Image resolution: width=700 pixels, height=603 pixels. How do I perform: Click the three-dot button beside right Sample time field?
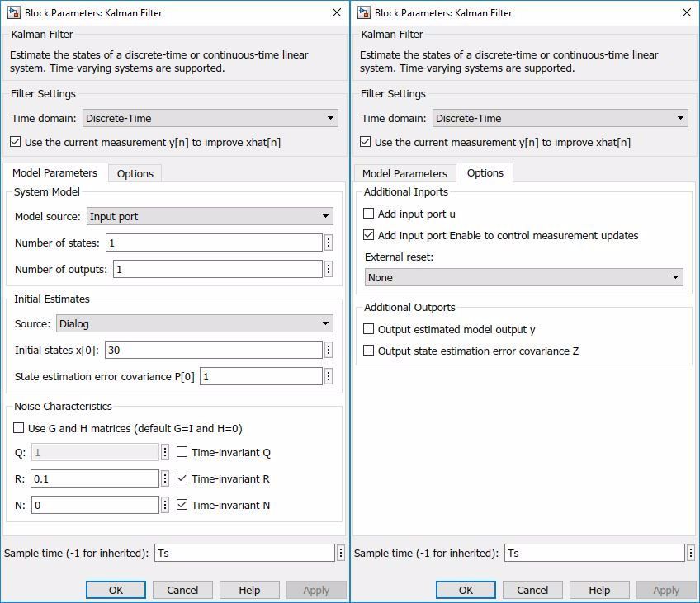[691, 553]
